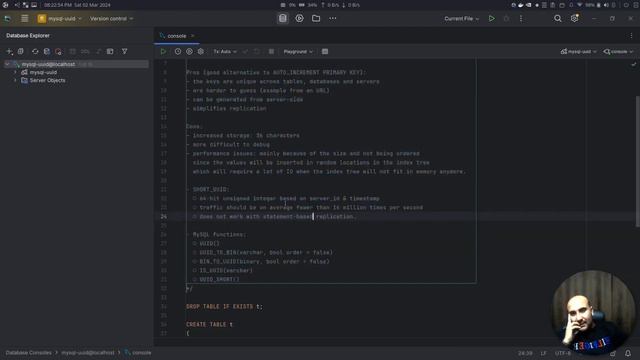Run Current File with green play button
Screen dimensions: 640x360
click(x=491, y=18)
